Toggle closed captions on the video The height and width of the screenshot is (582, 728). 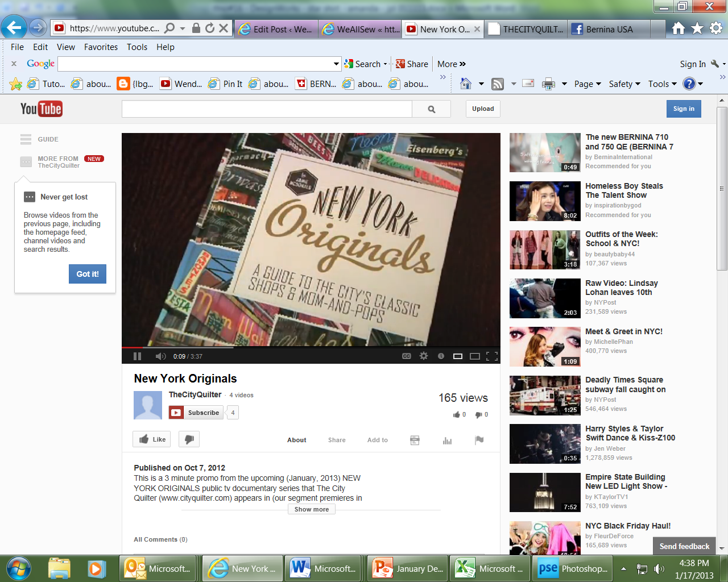407,356
